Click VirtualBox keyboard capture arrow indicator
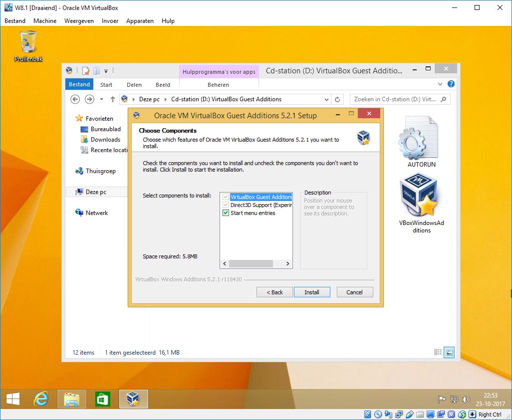 (x=472, y=415)
